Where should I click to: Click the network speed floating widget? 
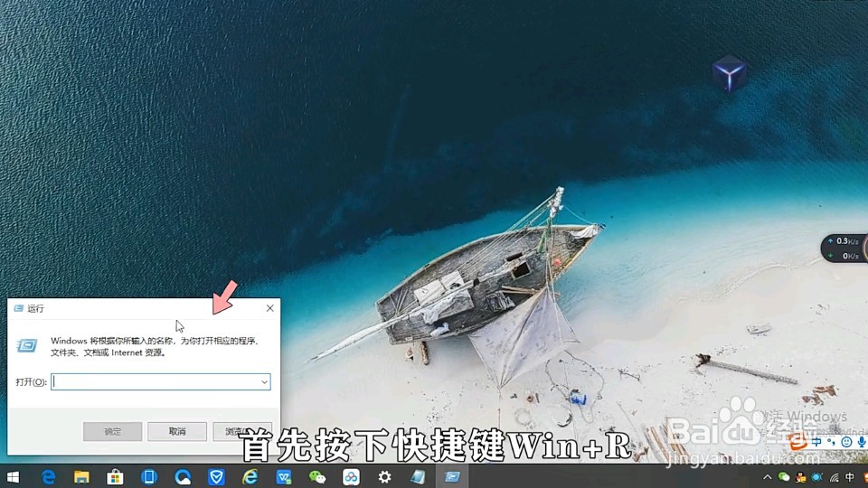coord(844,249)
